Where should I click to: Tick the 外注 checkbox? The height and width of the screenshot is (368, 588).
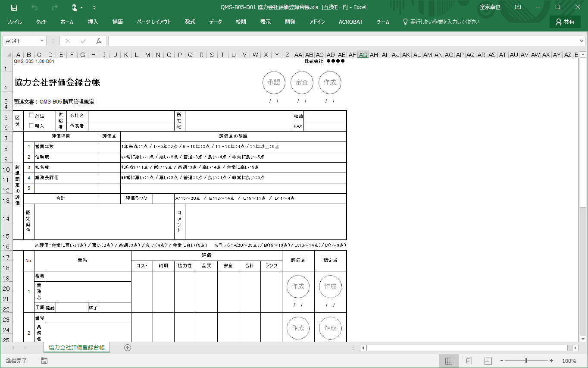(x=31, y=116)
